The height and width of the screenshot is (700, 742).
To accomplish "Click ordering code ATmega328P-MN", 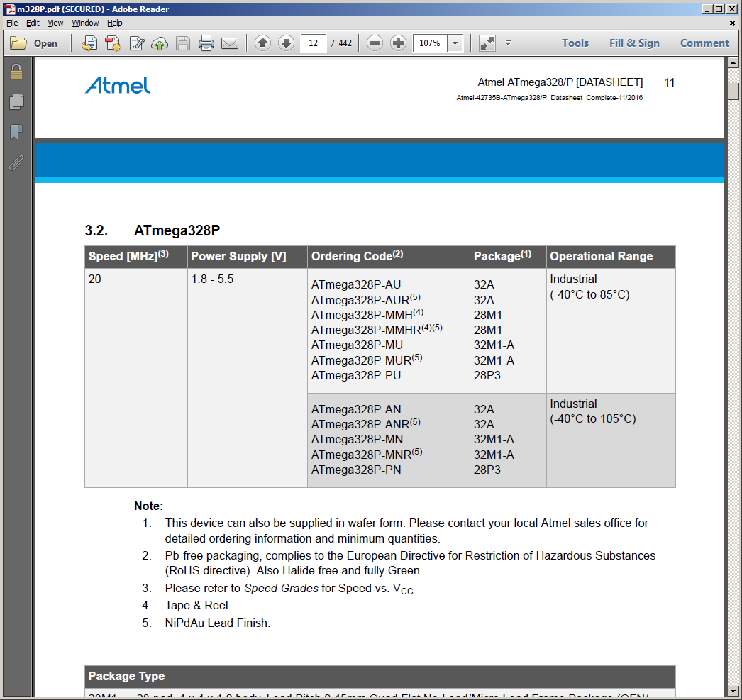I will click(x=357, y=439).
